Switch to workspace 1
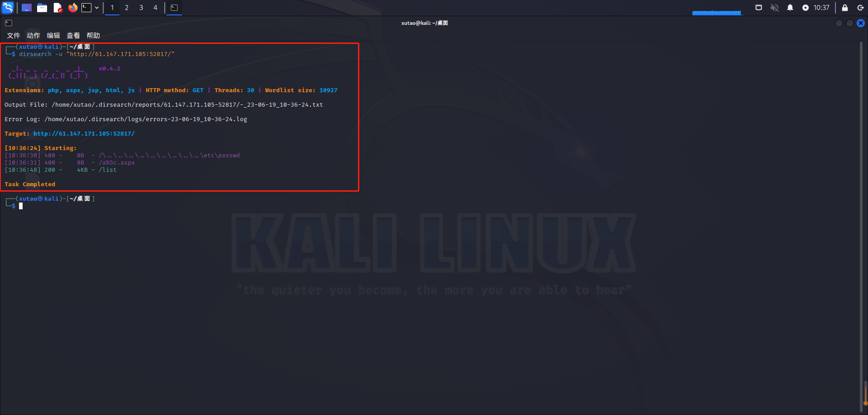Screen dimensions: 868x415 [x=112, y=8]
